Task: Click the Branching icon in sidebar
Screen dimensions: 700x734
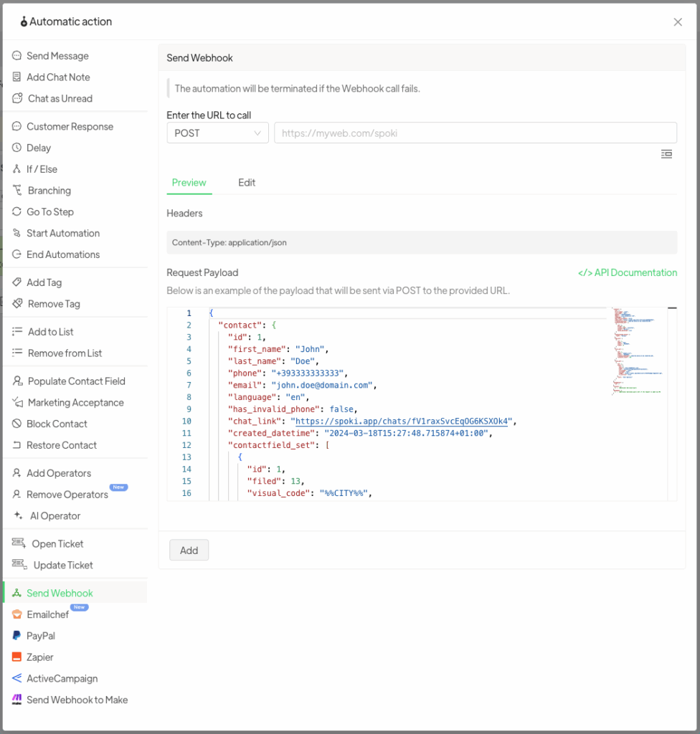Action: click(17, 191)
